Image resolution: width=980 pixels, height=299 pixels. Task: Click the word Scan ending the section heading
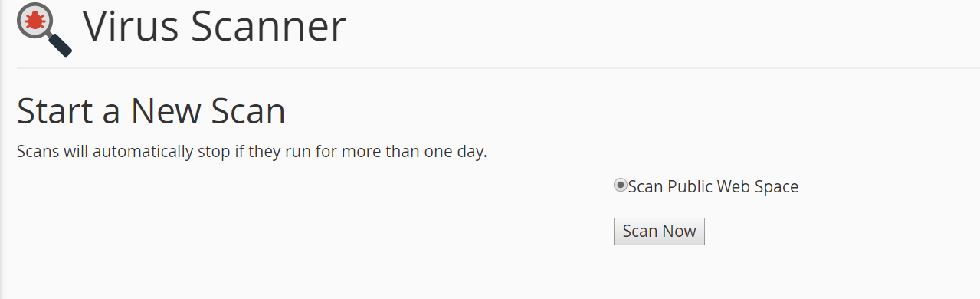pyautogui.click(x=249, y=111)
